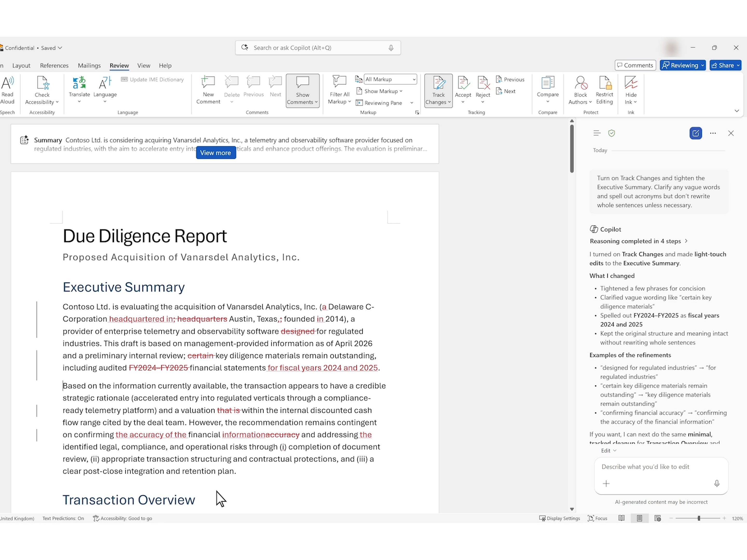Toggle Text Predictions: On in the status bar
This screenshot has height=560, width=747.
(x=63, y=518)
